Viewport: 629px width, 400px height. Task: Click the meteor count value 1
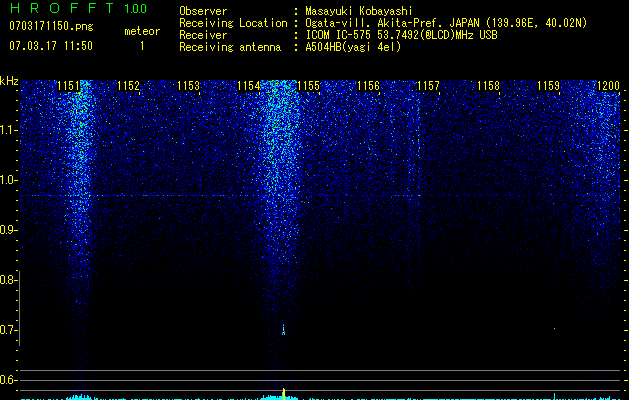click(142, 46)
